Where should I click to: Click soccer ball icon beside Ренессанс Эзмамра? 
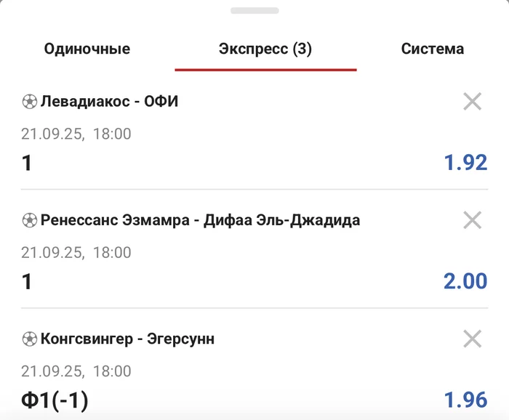tap(29, 220)
